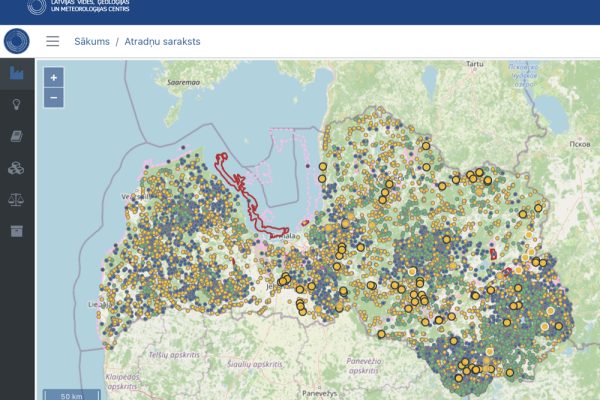Open the book icon in sidebar
Image resolution: width=600 pixels, height=400 pixels.
point(16,136)
